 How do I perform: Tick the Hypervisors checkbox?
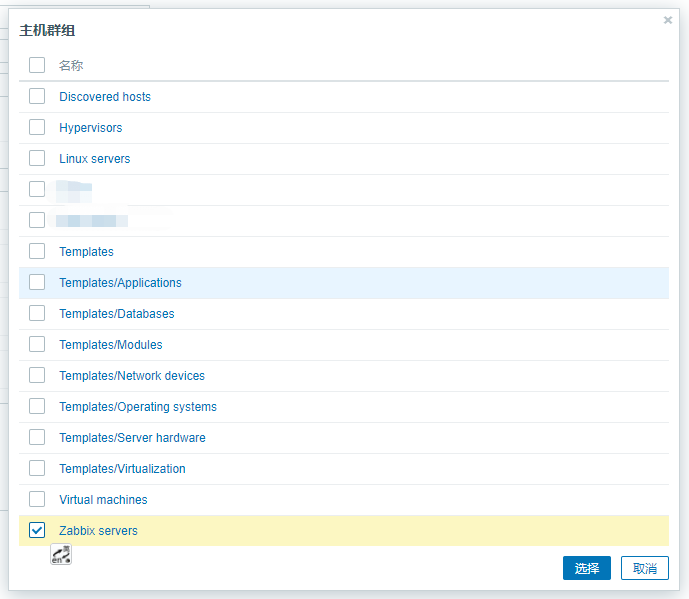click(x=37, y=127)
